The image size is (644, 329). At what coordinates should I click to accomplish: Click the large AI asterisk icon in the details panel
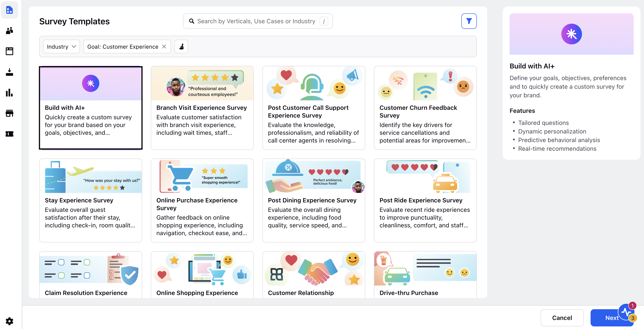571,34
